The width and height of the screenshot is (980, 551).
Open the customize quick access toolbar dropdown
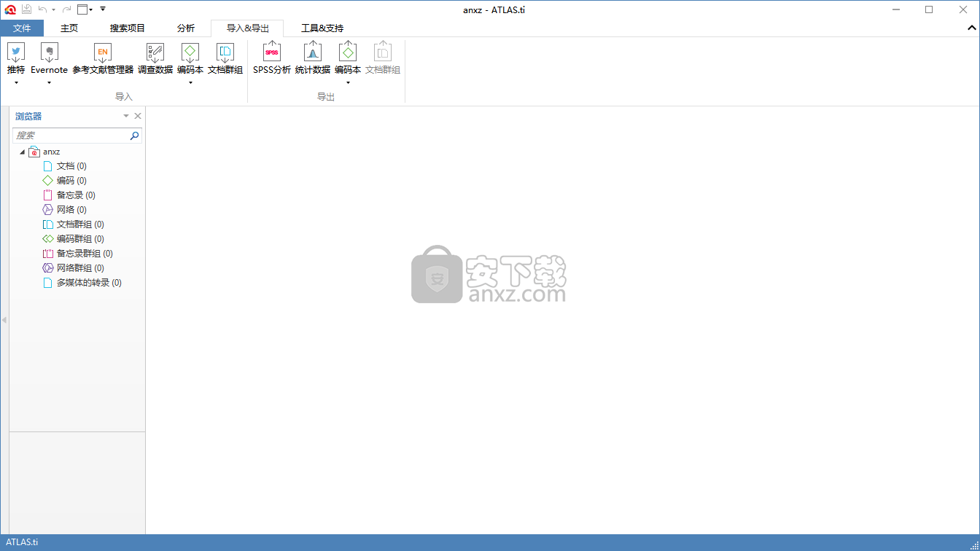[x=103, y=9]
